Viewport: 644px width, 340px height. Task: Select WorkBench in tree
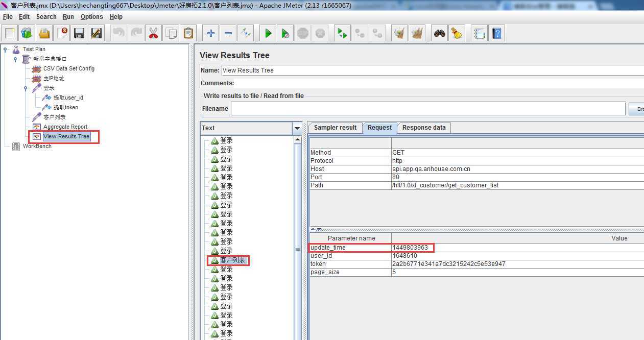(37, 146)
